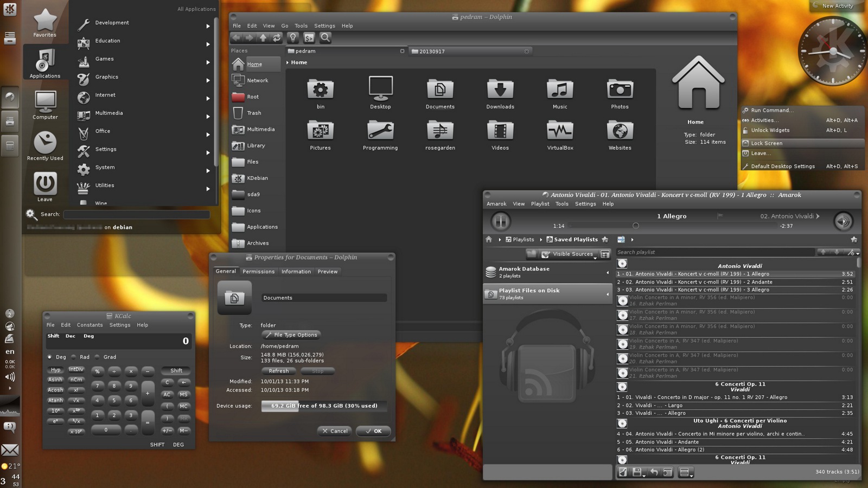
Task: Open Dolphin Tools menu
Action: click(x=301, y=26)
